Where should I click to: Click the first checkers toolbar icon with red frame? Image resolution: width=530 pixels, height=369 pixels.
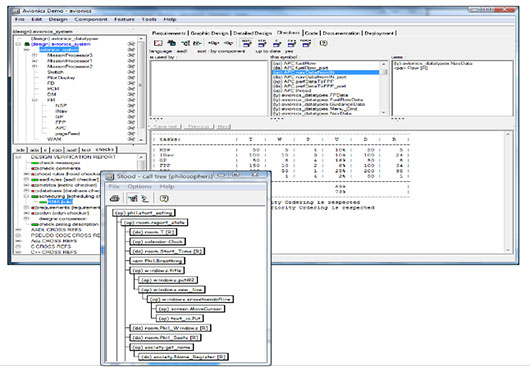[x=158, y=43]
